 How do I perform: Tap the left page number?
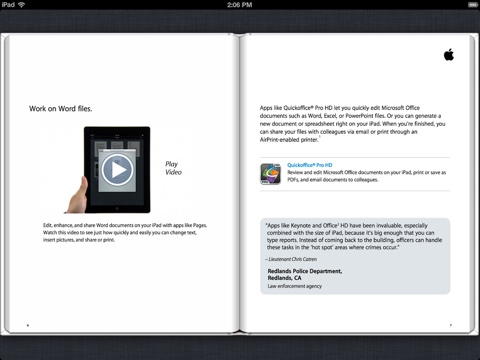click(28, 325)
